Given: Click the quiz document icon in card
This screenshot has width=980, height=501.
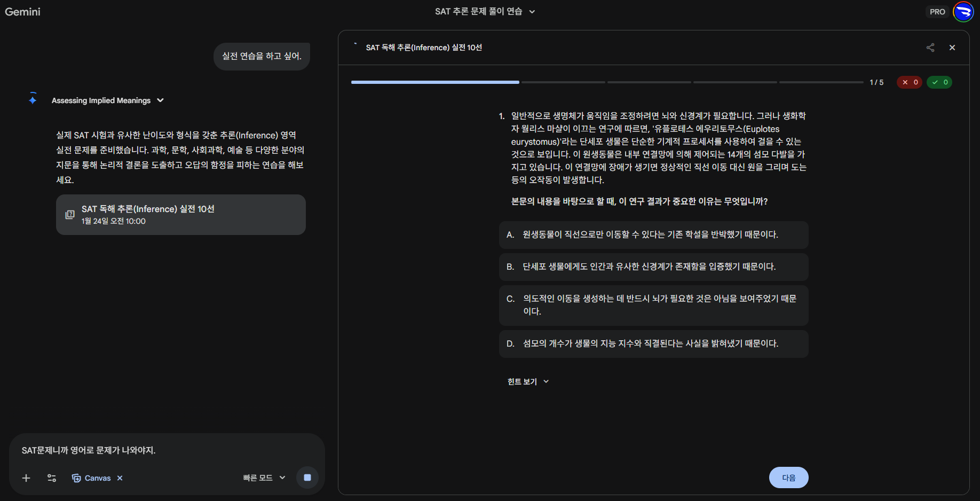Looking at the screenshot, I should pyautogui.click(x=70, y=215).
